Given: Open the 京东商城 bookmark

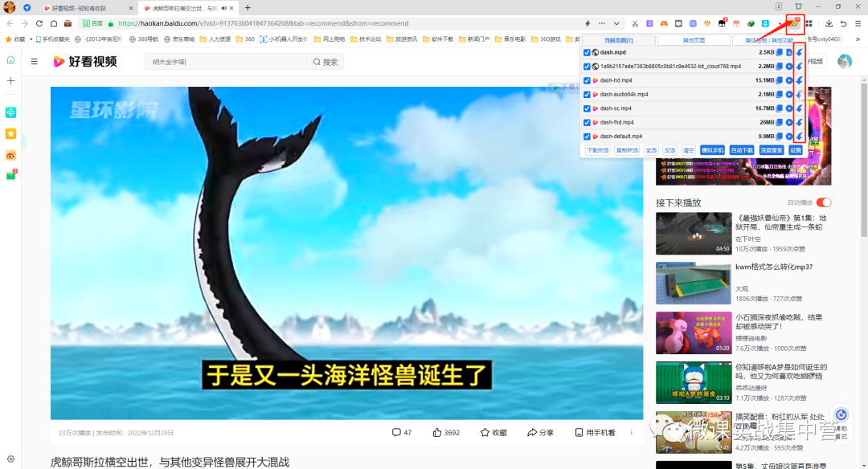Looking at the screenshot, I should pos(179,39).
